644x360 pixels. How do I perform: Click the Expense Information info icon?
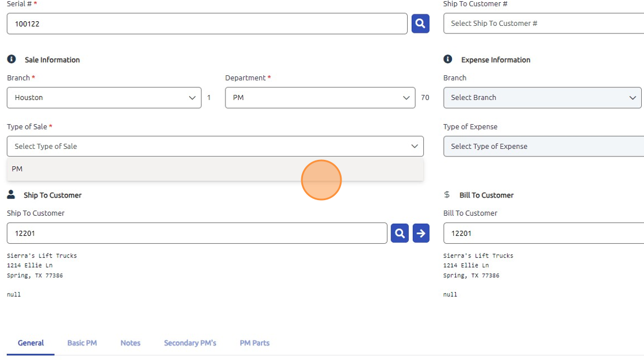[x=448, y=59]
